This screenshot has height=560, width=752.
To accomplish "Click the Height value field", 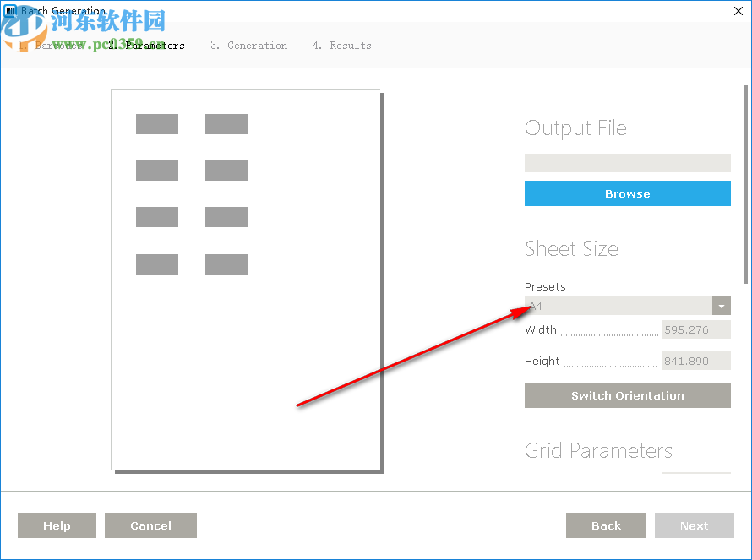I will point(695,361).
